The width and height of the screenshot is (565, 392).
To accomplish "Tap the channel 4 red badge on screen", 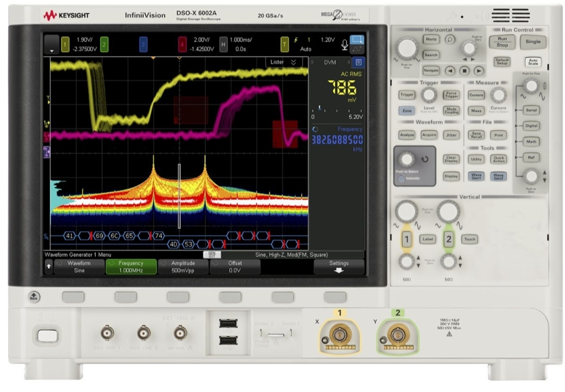I will click(182, 45).
